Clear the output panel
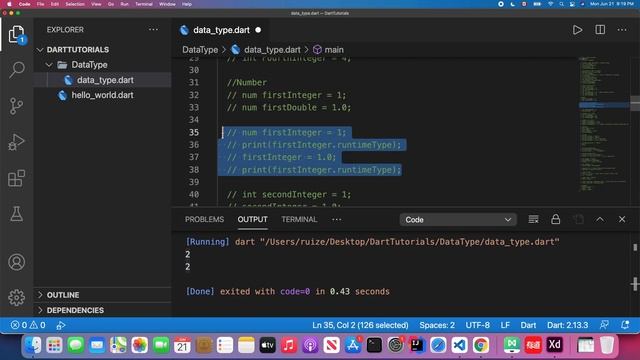Viewport: 640px width, 360px height. coord(533,220)
